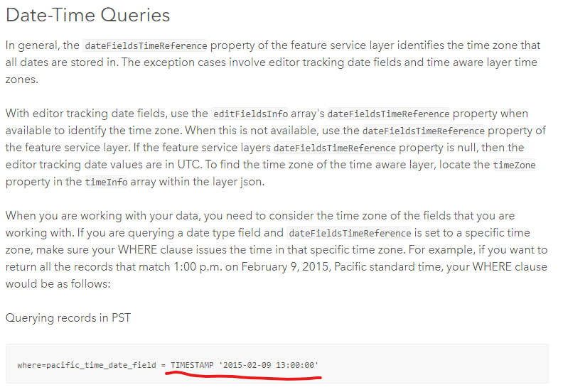Click pacific_time_date_field in the code sample
Screen dimensions: 563x392
coord(101,365)
